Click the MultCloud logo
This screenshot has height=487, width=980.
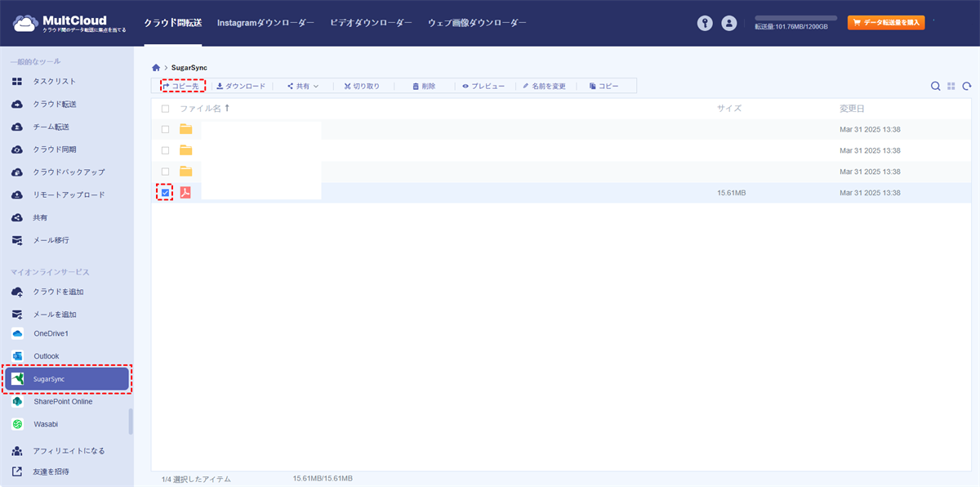click(69, 23)
